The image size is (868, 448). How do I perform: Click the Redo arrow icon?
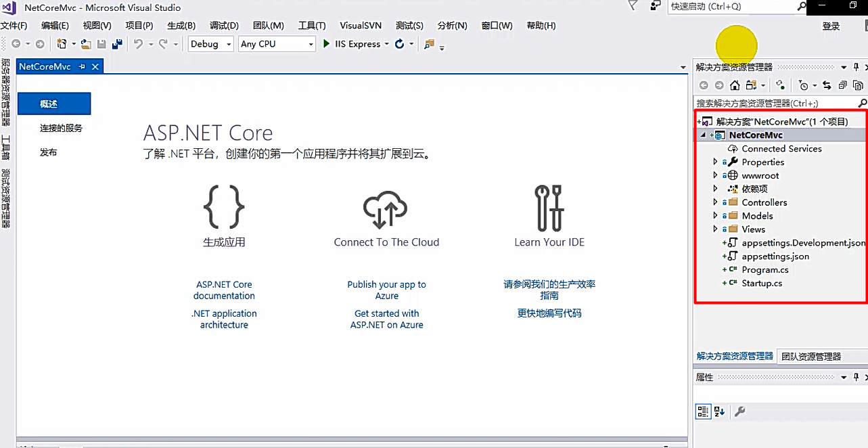(163, 44)
